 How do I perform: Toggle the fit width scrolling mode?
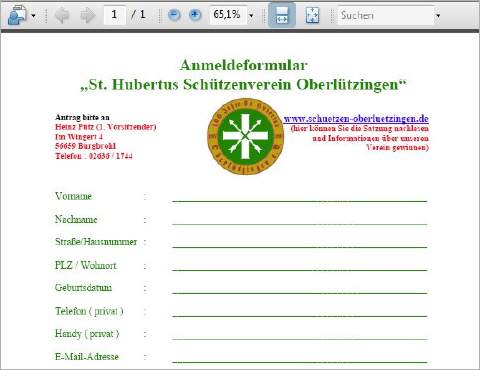282,15
